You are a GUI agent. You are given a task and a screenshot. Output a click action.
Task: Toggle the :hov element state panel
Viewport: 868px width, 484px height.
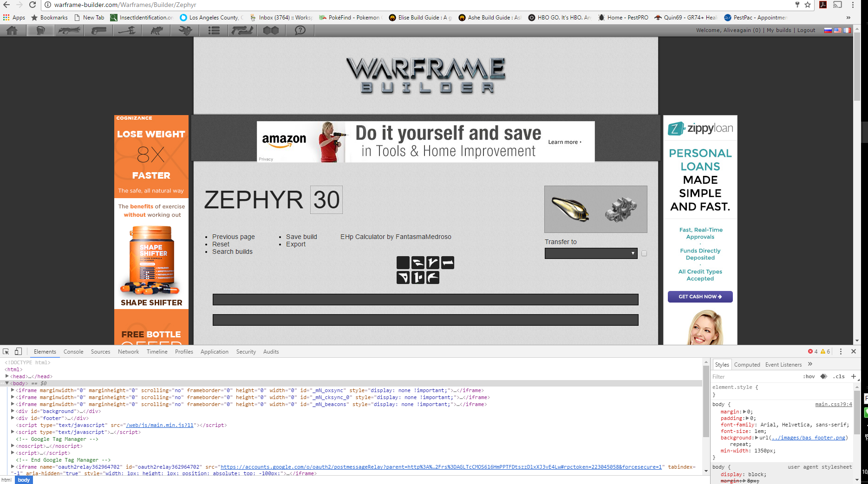809,376
